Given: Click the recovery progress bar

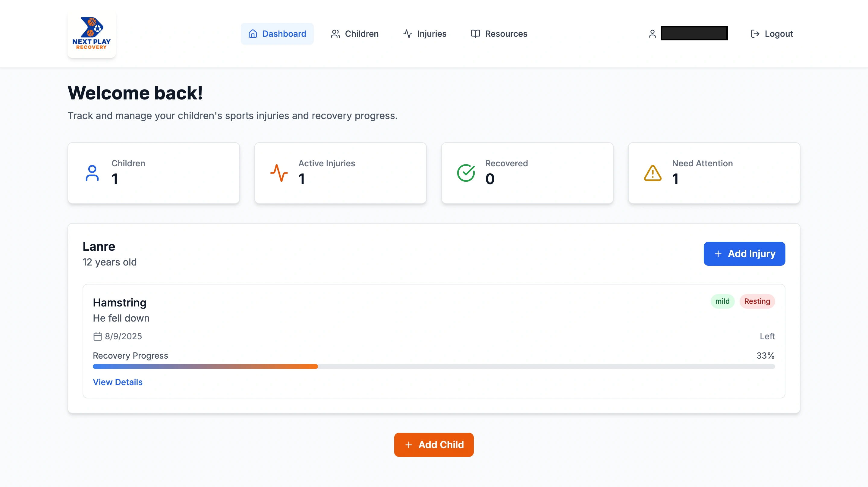Looking at the screenshot, I should pyautogui.click(x=434, y=366).
